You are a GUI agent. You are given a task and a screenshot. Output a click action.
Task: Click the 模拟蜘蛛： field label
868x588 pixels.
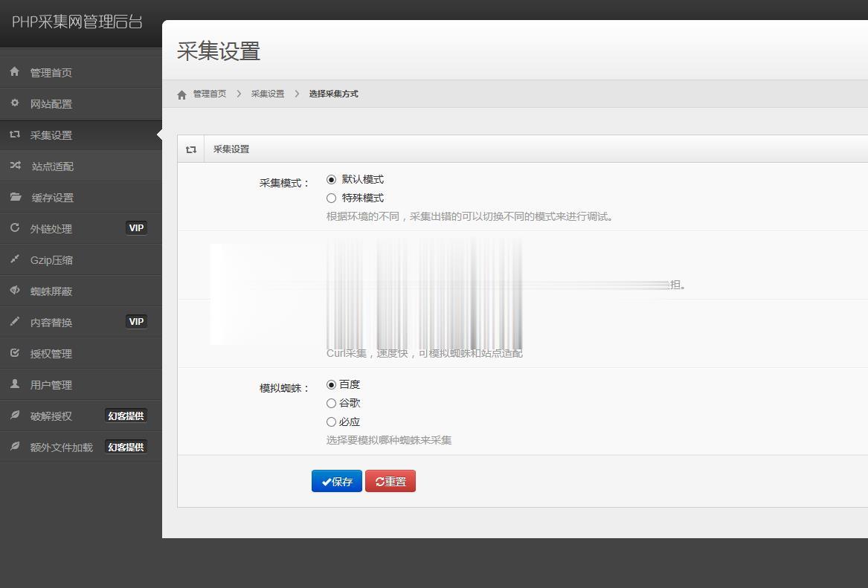[285, 388]
